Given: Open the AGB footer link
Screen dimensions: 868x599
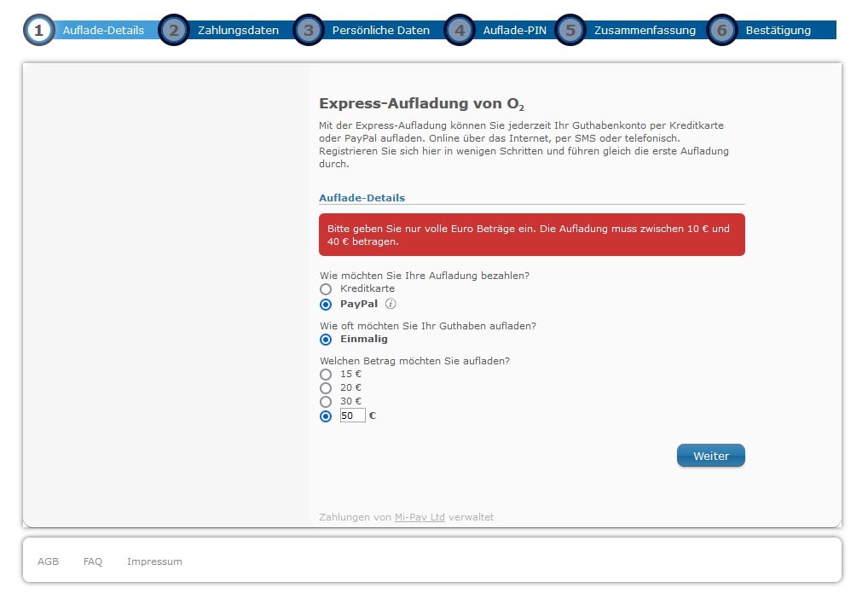Looking at the screenshot, I should pyautogui.click(x=48, y=561).
